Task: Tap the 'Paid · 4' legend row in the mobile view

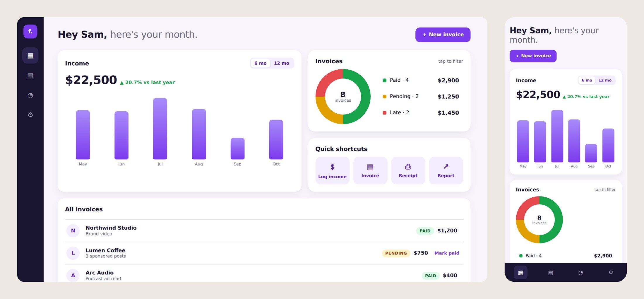Action: (566, 256)
